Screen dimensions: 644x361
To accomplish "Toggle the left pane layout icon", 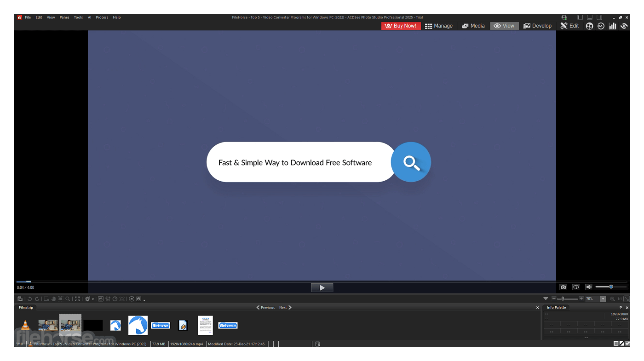I will (x=580, y=17).
